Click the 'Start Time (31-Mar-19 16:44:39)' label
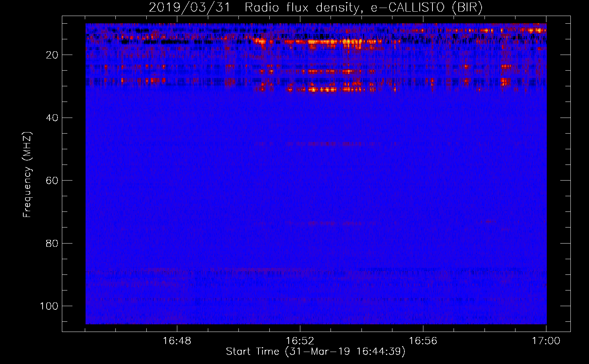This screenshot has height=364, width=589. point(316,352)
